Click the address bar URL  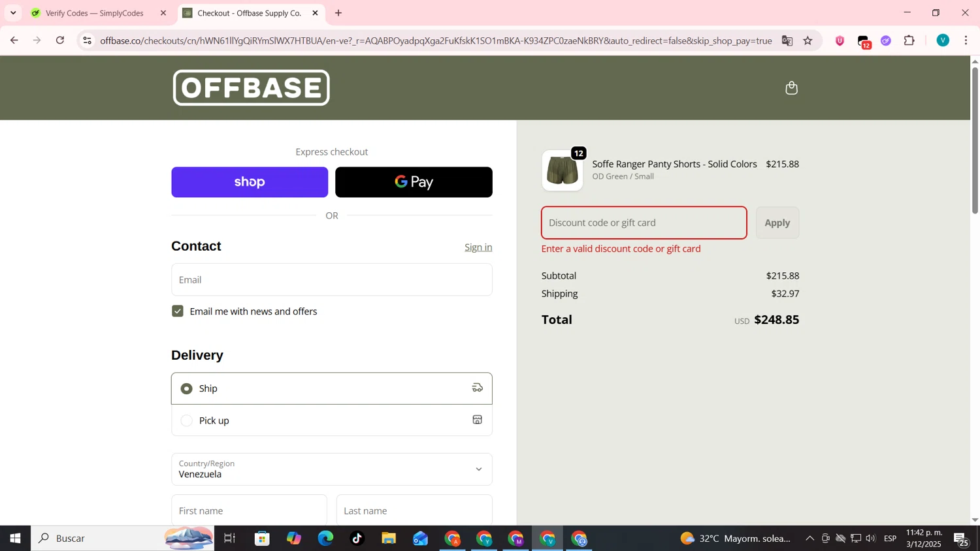pos(436,40)
